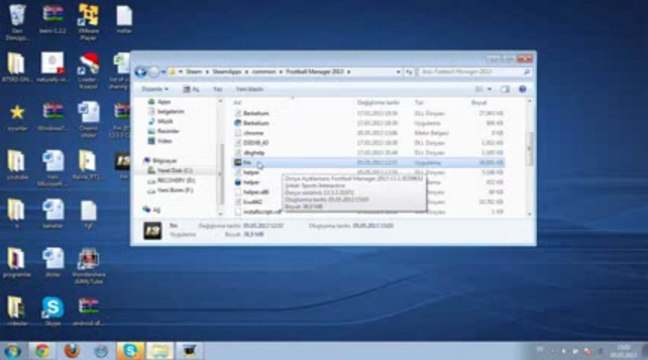The image size is (648, 360).
Task: Open Firefox from the taskbar
Action: 72,351
